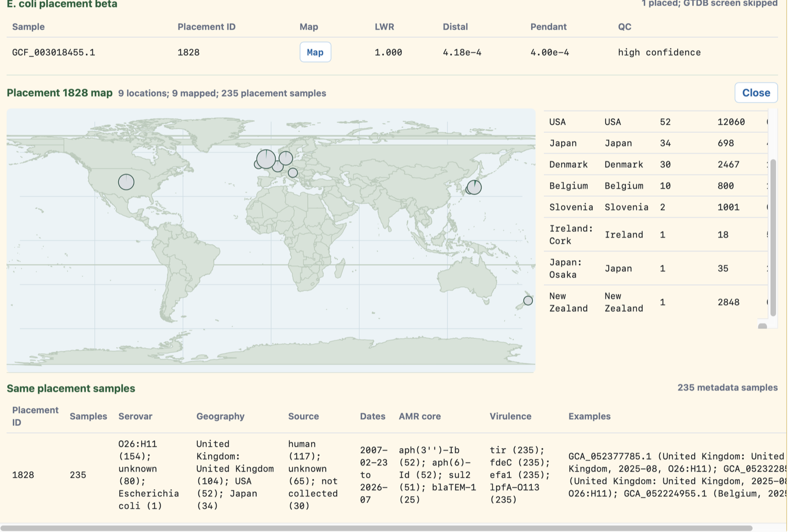Screen dimensions: 795x532
Task: Select the USA pie marker on the map
Action: point(126,182)
